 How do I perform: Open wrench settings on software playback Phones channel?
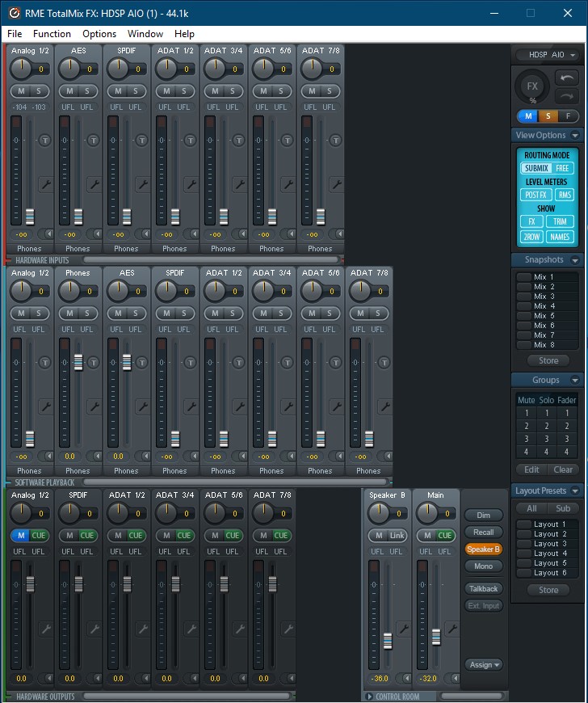[x=94, y=406]
